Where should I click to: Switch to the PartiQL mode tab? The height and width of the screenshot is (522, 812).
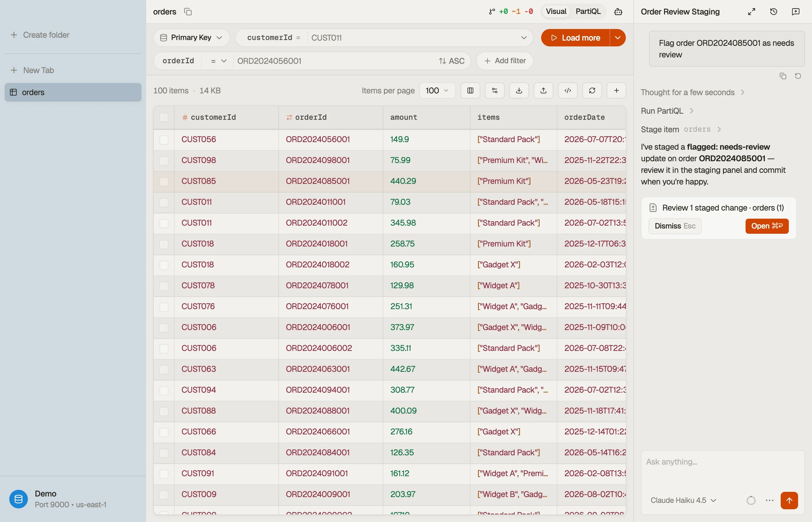click(x=588, y=12)
